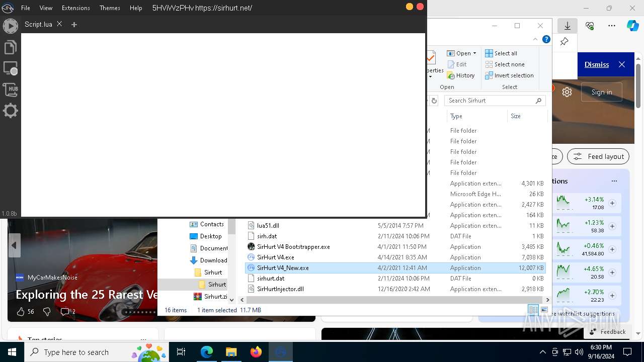Open the Themes menu in SirHurt
Screen dimensions: 644x362
click(110, 8)
